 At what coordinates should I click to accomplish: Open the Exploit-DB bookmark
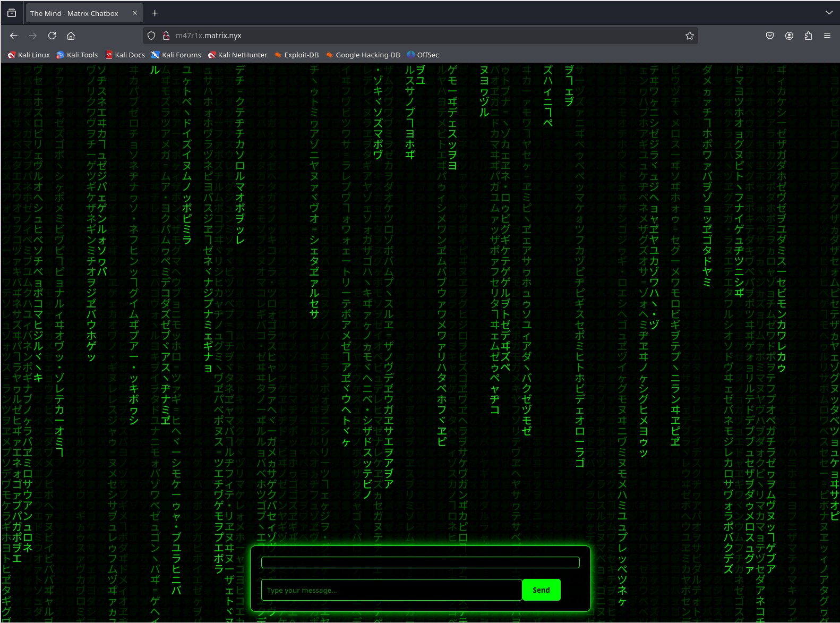(x=296, y=55)
